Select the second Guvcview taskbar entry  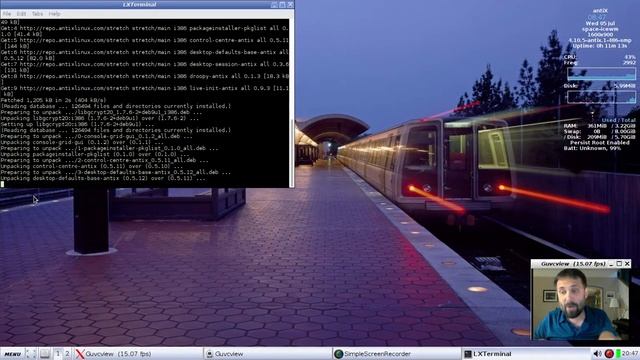tap(267, 354)
